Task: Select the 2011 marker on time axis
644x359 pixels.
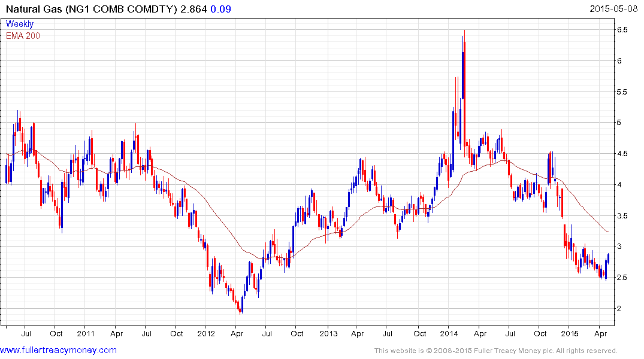Action: click(x=86, y=333)
